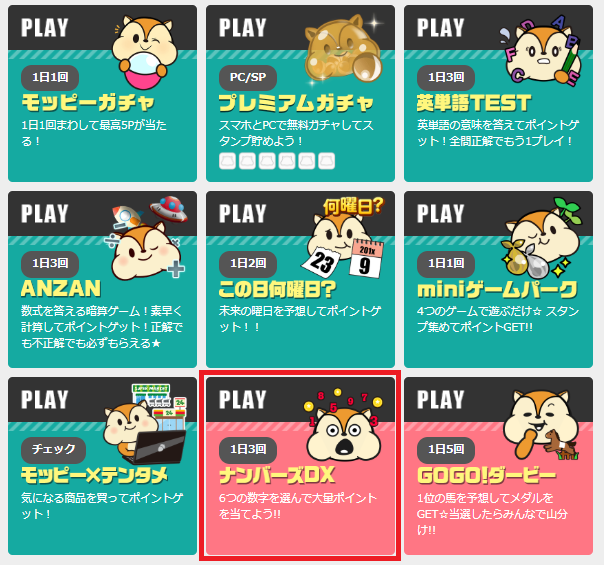Click the last empty premium gacha stamp slot

point(327,161)
